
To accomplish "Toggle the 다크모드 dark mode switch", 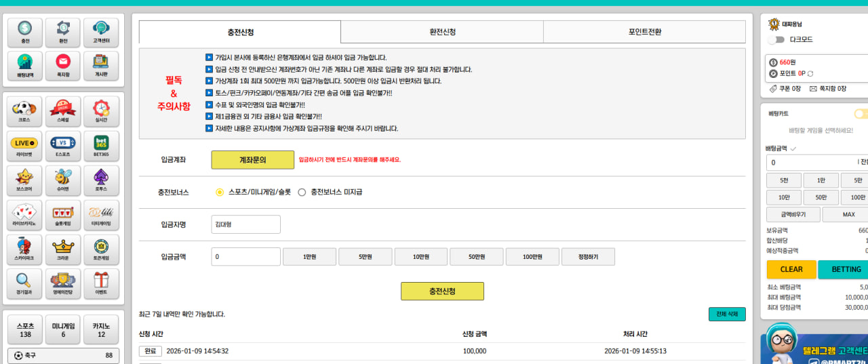I will (777, 40).
